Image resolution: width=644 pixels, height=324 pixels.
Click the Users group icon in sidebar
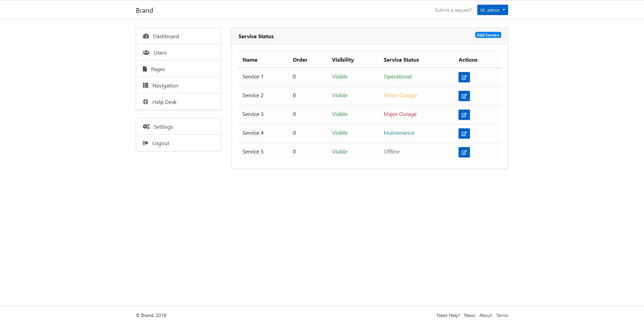[x=146, y=53]
